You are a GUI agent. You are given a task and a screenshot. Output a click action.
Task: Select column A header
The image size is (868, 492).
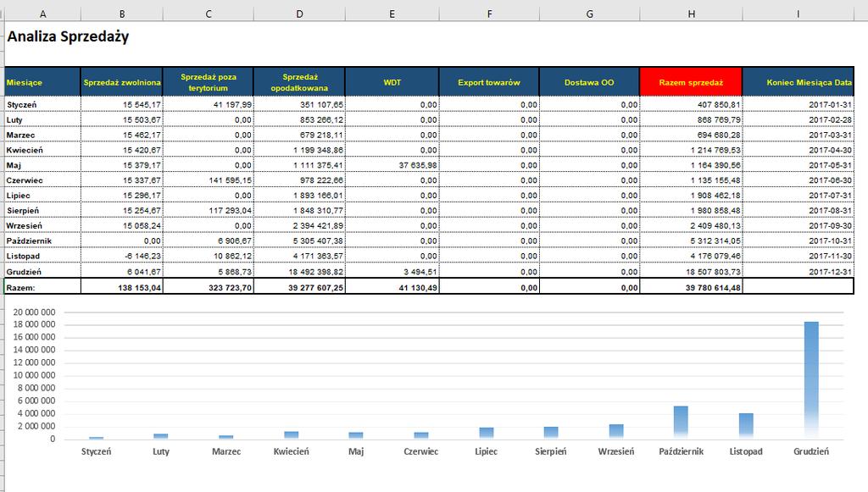tap(42, 14)
